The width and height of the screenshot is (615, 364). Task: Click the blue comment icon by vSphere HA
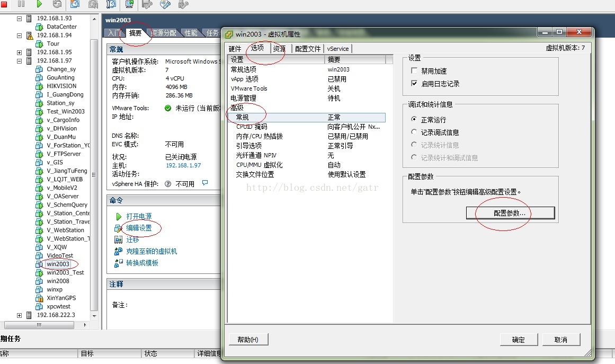(205, 183)
